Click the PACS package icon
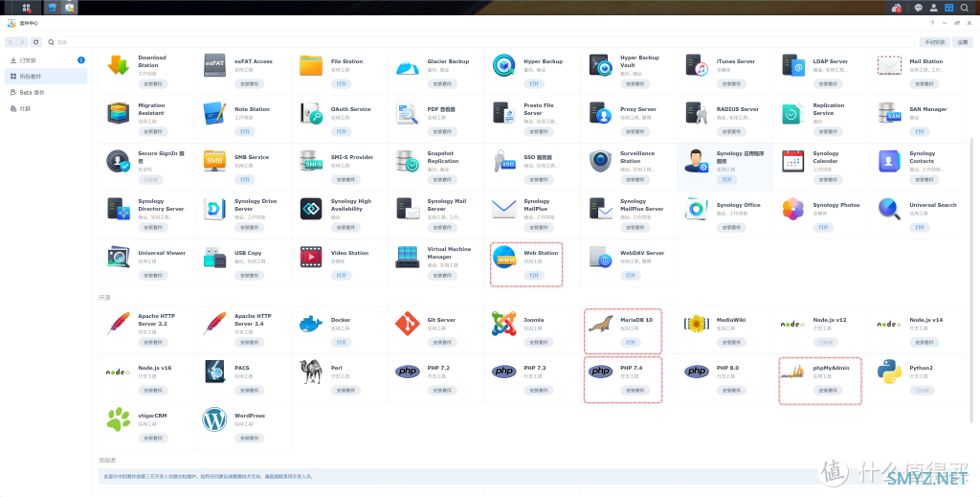The image size is (980, 497). [x=214, y=372]
